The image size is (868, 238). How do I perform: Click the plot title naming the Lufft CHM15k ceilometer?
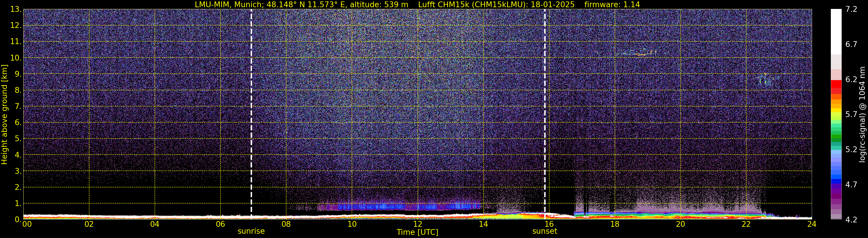[417, 4]
